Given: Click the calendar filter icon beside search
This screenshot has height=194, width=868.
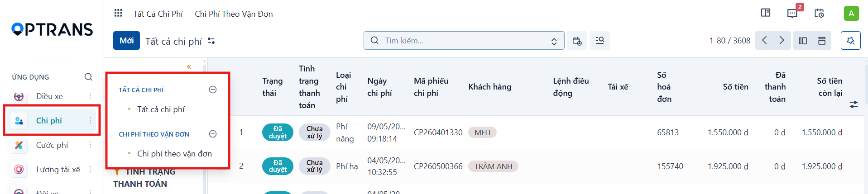Looking at the screenshot, I should pos(577,41).
